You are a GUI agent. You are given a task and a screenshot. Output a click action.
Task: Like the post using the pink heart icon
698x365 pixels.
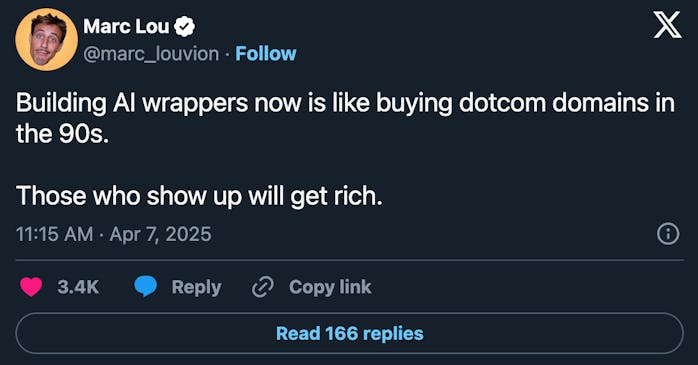31,287
